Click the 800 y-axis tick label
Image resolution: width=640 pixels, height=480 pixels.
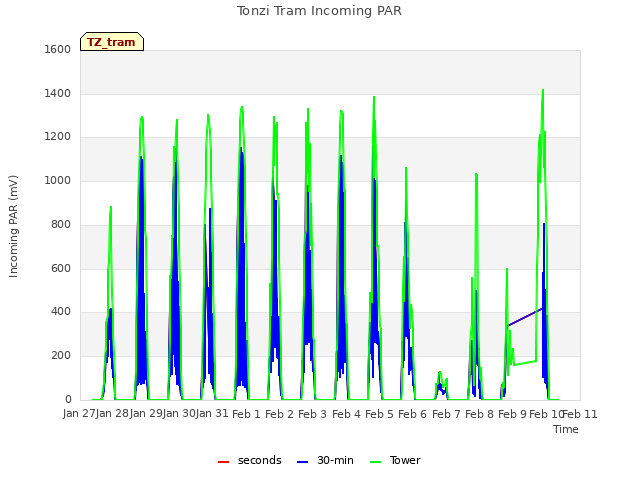pyautogui.click(x=61, y=224)
